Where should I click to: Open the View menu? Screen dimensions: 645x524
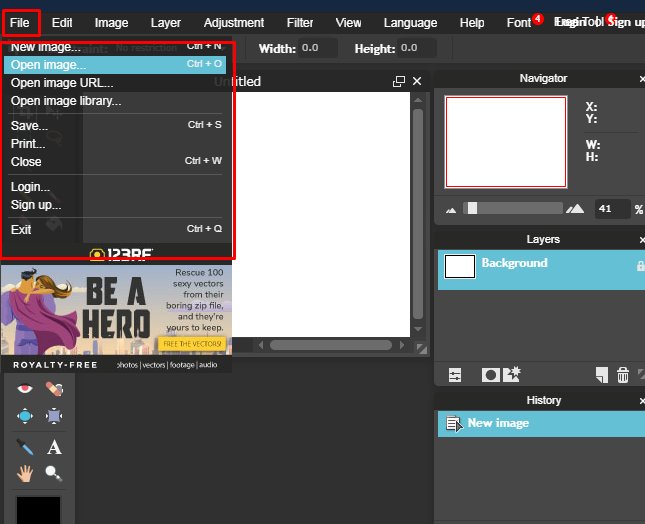(348, 23)
